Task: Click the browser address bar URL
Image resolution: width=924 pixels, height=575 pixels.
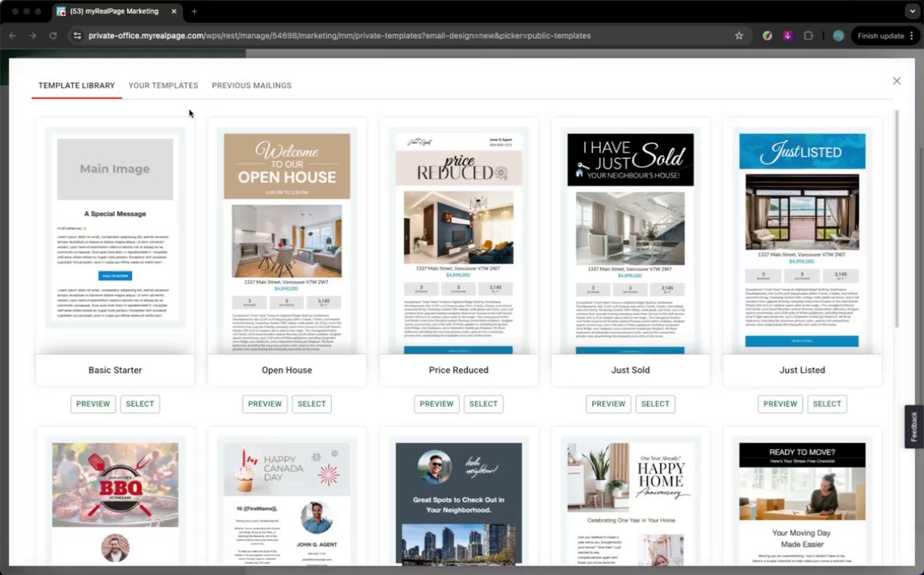Action: point(339,36)
